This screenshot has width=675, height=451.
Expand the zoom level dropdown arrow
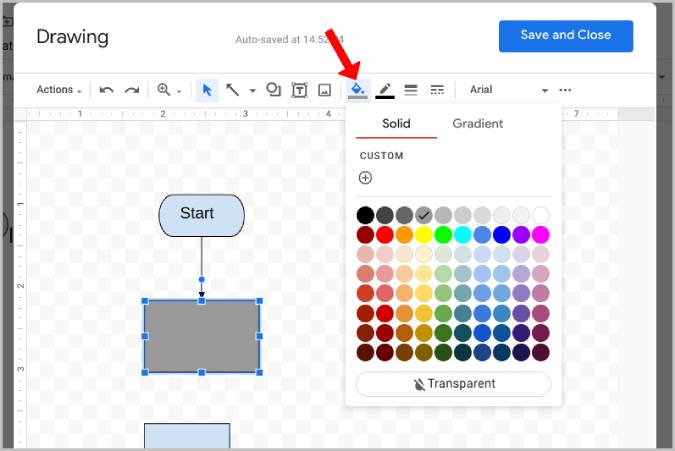[179, 91]
